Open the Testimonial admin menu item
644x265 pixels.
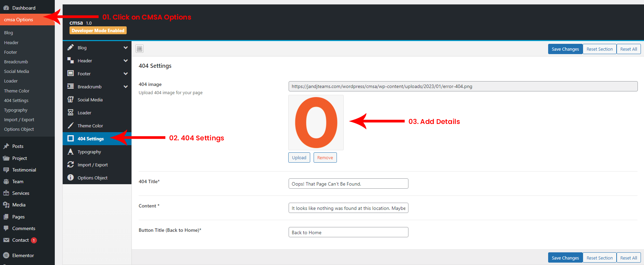click(24, 170)
